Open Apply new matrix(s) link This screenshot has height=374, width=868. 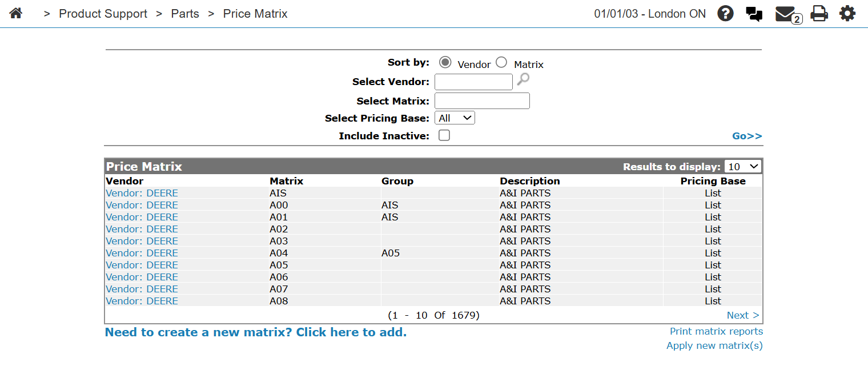click(x=714, y=345)
